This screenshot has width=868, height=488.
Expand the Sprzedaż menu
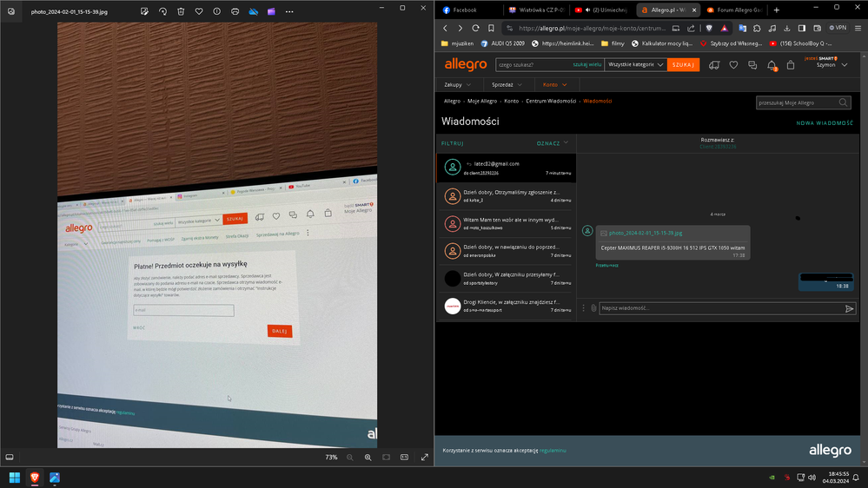(507, 84)
